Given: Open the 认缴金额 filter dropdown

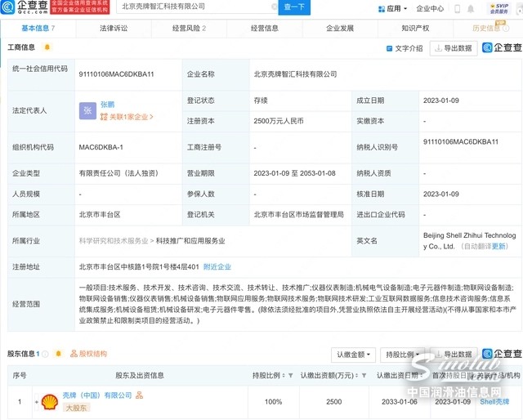Looking at the screenshot, I should point(354,355).
